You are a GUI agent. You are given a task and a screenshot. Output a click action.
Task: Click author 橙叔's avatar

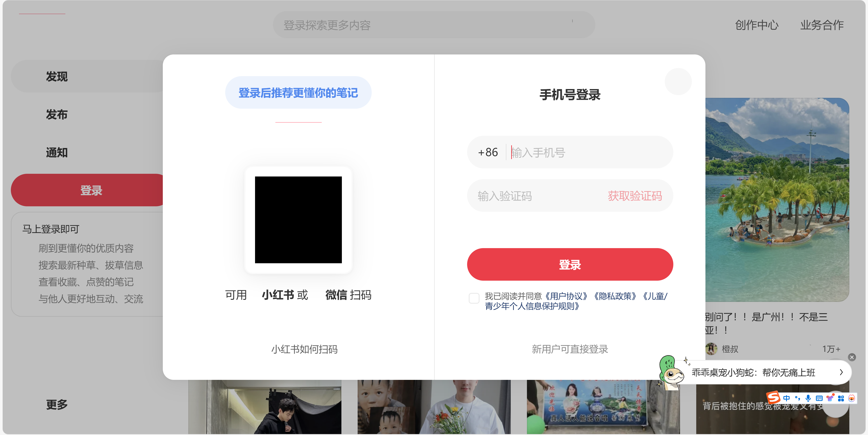pyautogui.click(x=711, y=348)
